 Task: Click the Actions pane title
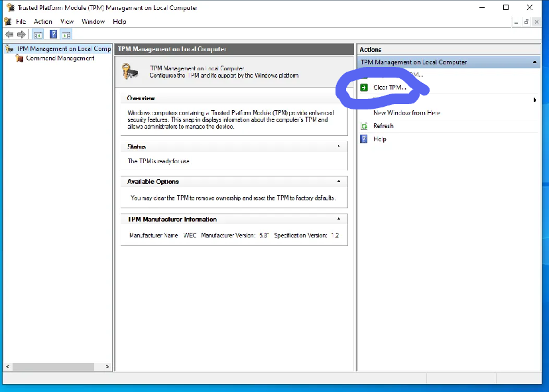pos(370,49)
